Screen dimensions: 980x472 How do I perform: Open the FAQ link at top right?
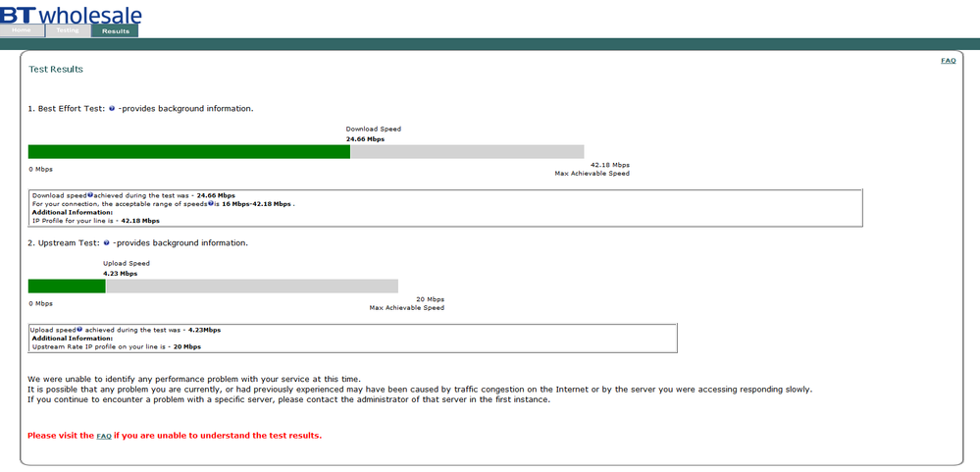click(x=949, y=61)
